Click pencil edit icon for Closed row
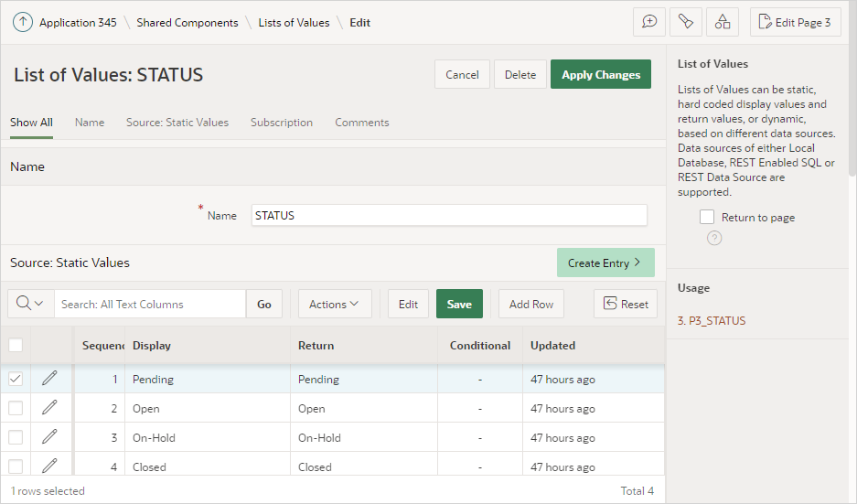Image resolution: width=857 pixels, height=504 pixels. coord(49,466)
